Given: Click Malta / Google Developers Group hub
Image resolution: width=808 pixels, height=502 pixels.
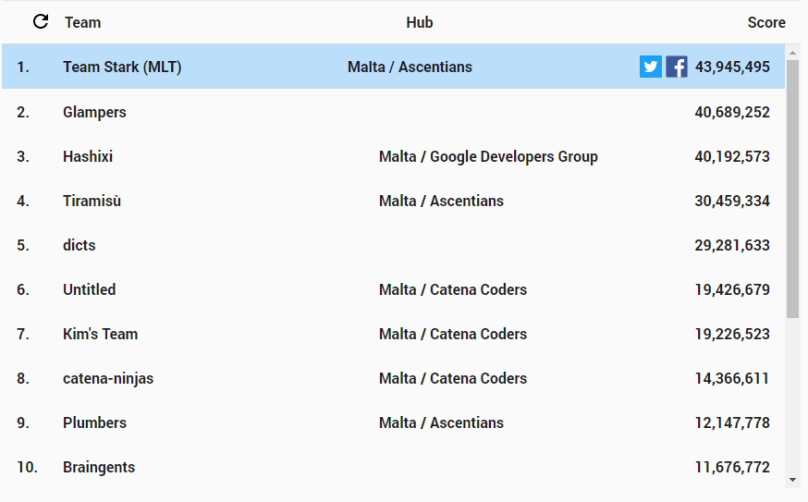Looking at the screenshot, I should [x=488, y=156].
